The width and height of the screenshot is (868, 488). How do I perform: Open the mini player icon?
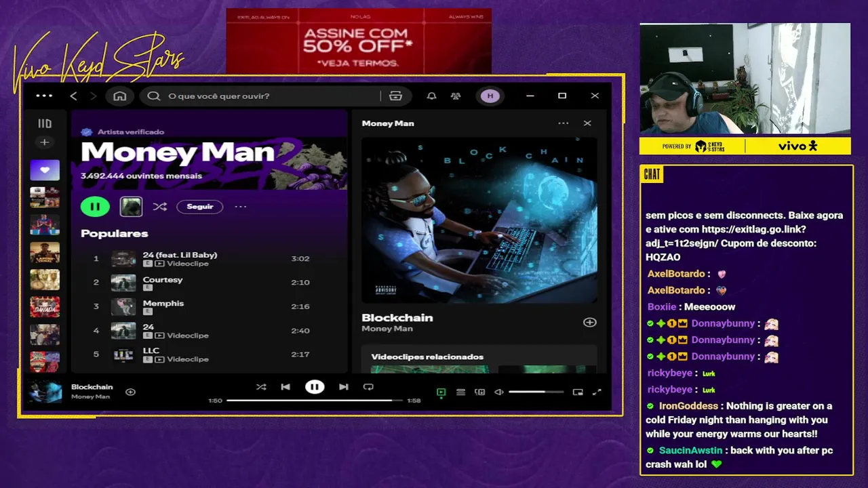[x=578, y=392]
